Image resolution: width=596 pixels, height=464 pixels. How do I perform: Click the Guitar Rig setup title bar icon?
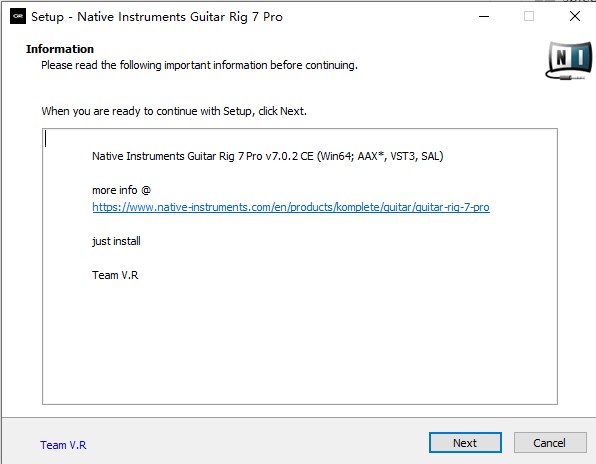[x=18, y=16]
